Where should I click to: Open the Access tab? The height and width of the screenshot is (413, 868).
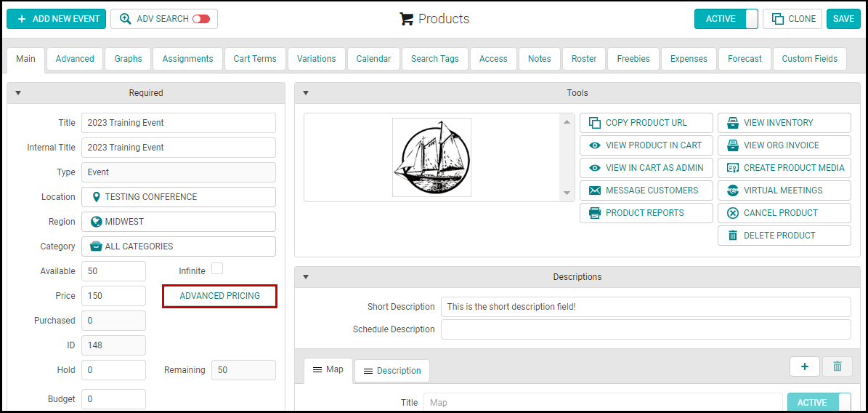(x=493, y=59)
